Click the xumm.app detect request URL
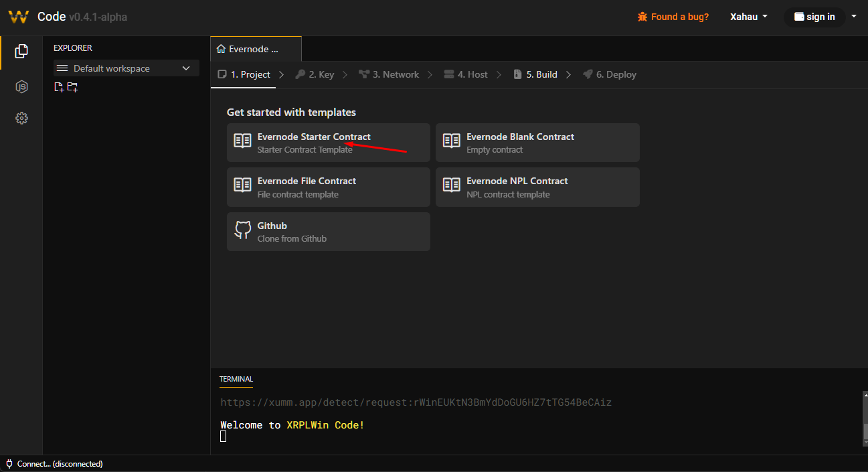This screenshot has width=868, height=472. (416, 402)
